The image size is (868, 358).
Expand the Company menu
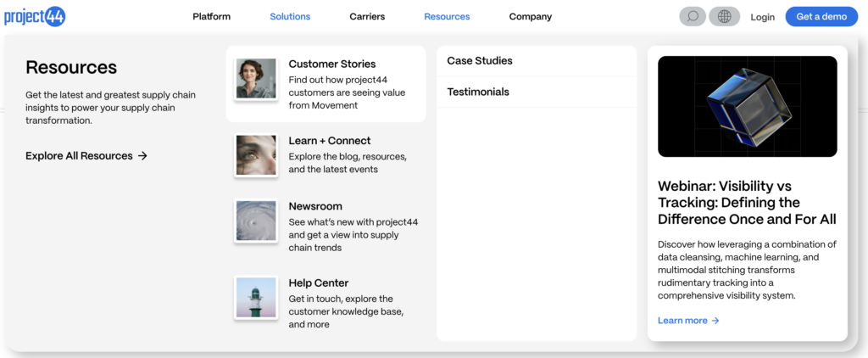[531, 17]
